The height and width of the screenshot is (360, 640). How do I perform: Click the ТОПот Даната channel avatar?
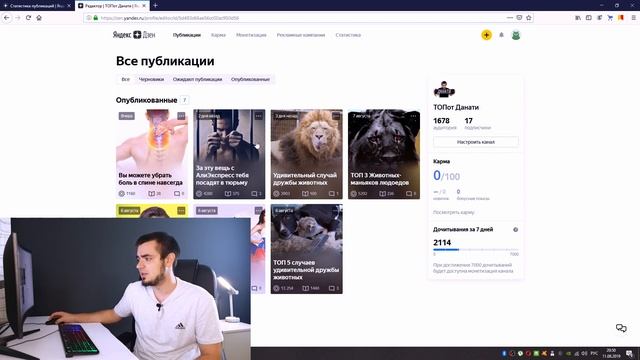[x=444, y=89]
